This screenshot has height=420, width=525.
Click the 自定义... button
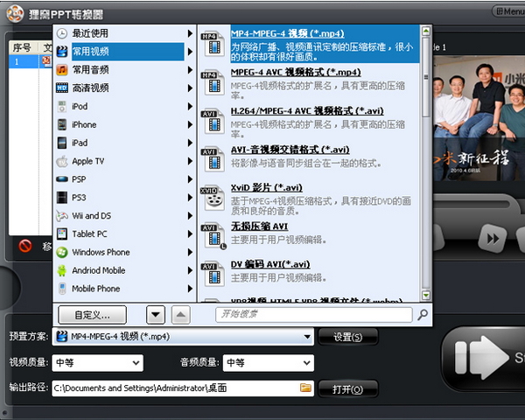tap(91, 314)
